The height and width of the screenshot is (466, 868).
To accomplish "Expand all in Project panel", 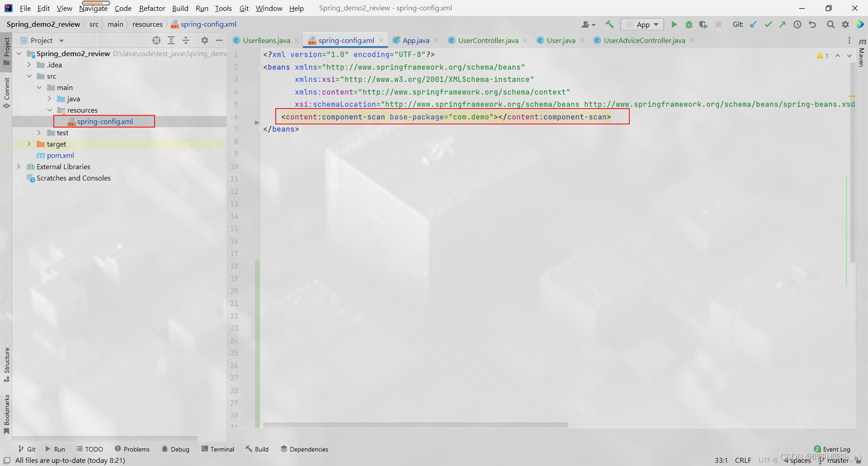I will (x=171, y=40).
